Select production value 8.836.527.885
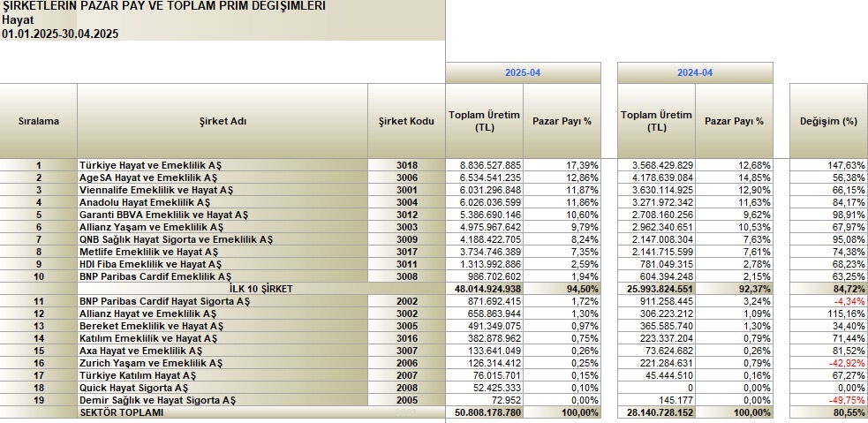Screen dimensions: 868x423 coord(485,165)
